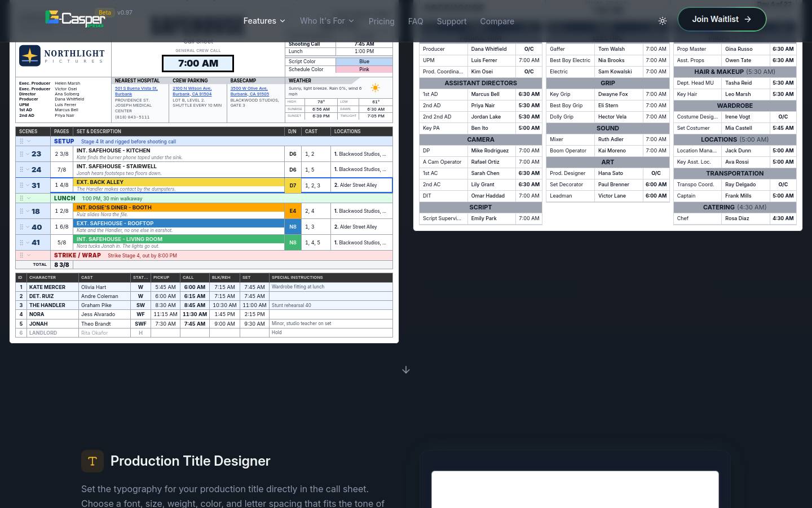
Task: Grab the drag handle for scene 40
Action: coord(21,227)
